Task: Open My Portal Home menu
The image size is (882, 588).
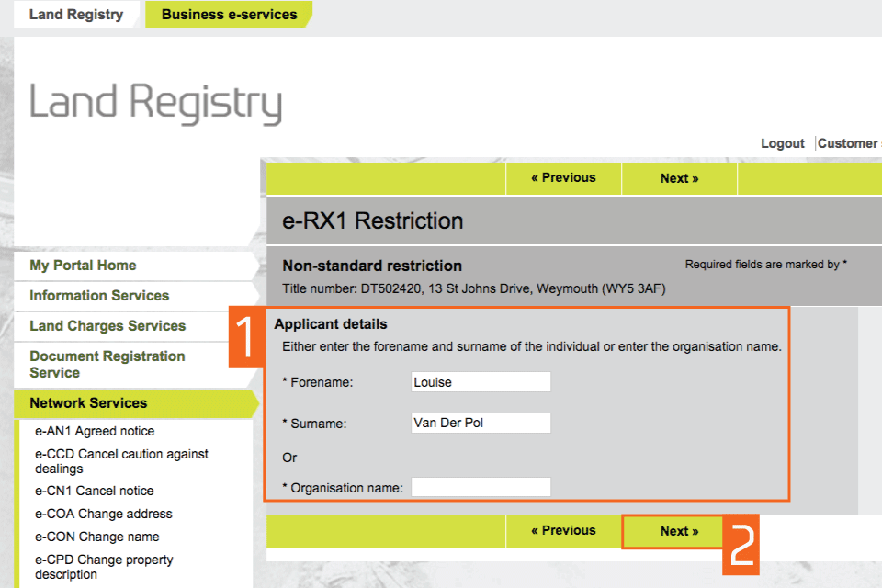Action: (x=83, y=266)
